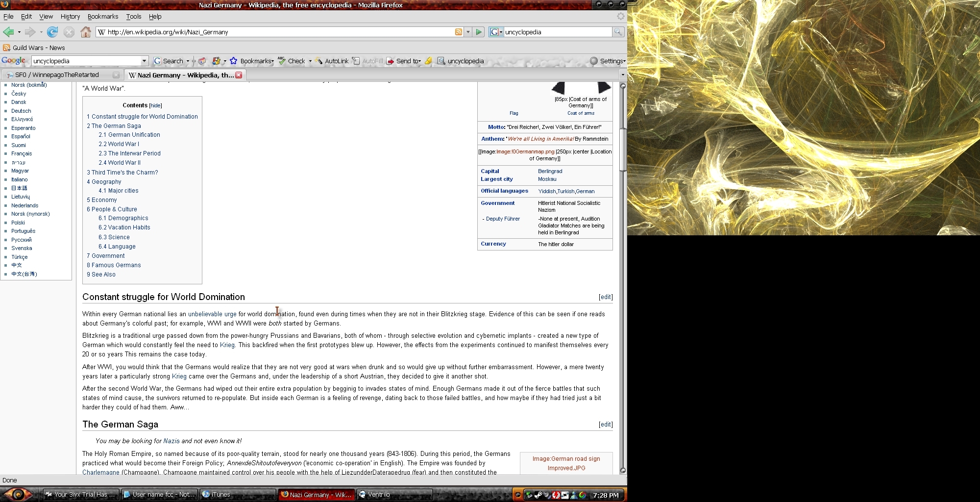This screenshot has width=980, height=502.
Task: Expand the Google toolbar search box dropdown
Action: click(x=144, y=61)
